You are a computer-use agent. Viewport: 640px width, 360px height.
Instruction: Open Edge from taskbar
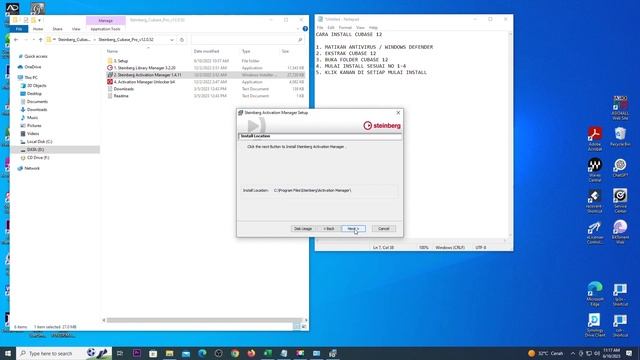click(x=202, y=353)
